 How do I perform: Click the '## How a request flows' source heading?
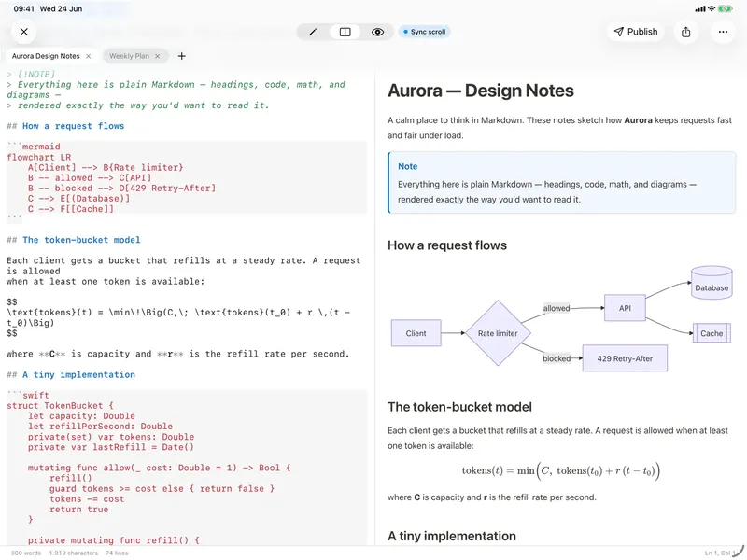click(65, 126)
